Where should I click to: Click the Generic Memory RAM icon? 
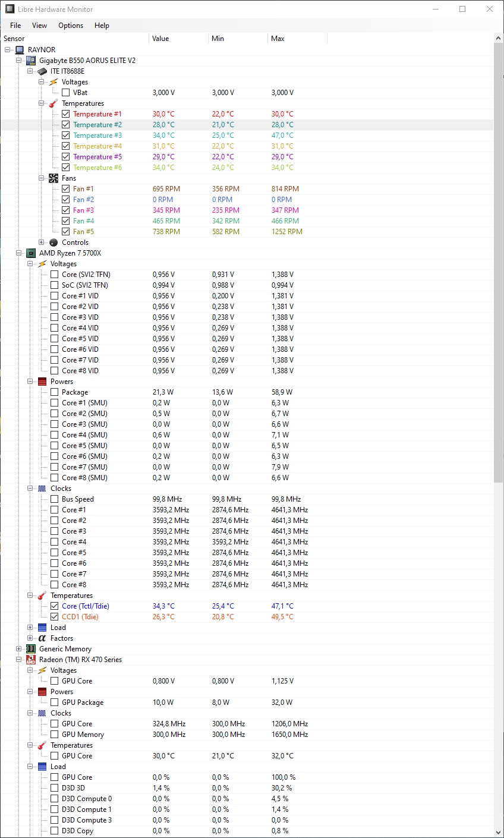[31, 649]
